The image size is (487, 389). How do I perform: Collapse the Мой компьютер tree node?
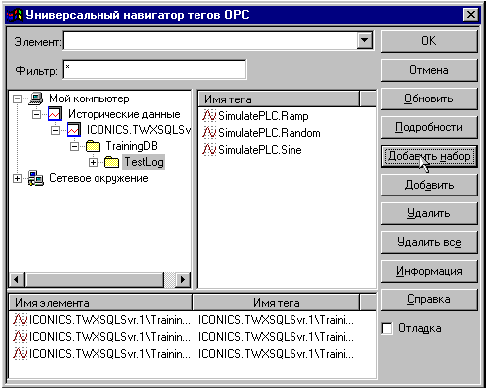(x=17, y=99)
